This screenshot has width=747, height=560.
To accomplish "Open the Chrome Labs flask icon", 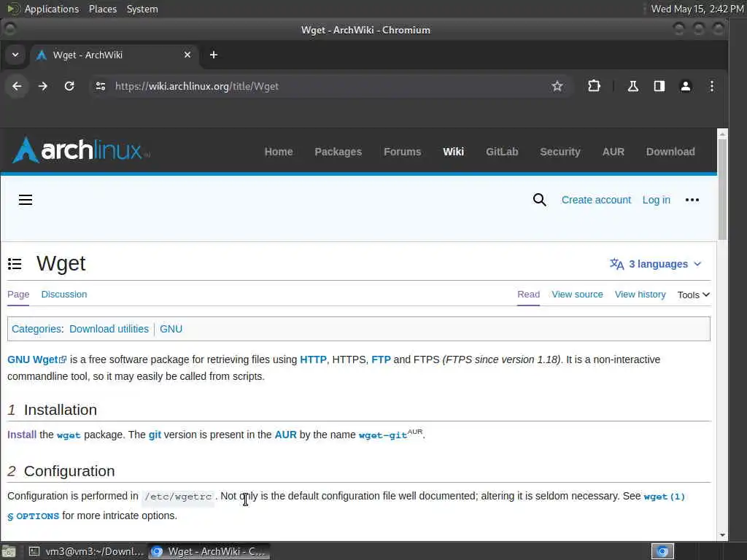I will [x=632, y=86].
